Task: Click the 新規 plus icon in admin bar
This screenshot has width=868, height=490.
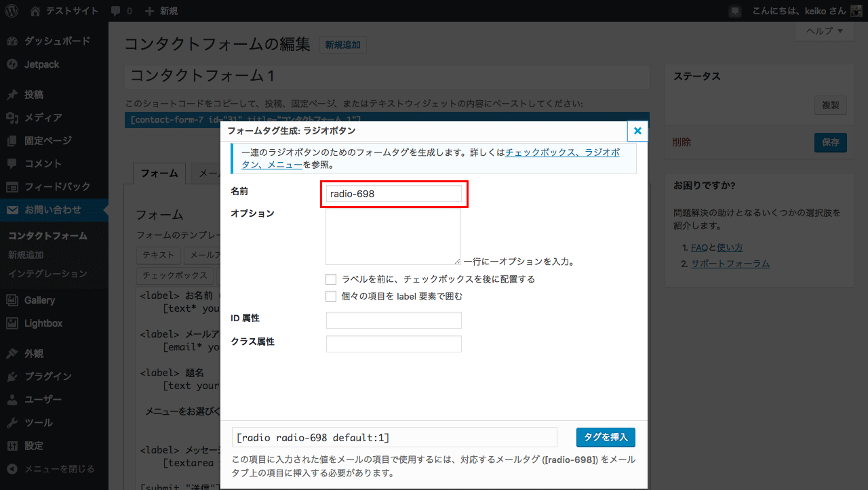Action: (150, 11)
